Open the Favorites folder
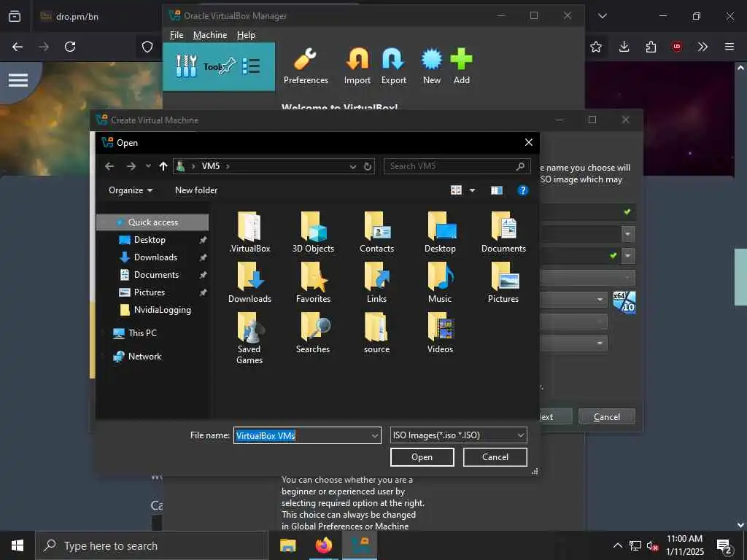Viewport: 747px width, 560px height. pos(313,283)
